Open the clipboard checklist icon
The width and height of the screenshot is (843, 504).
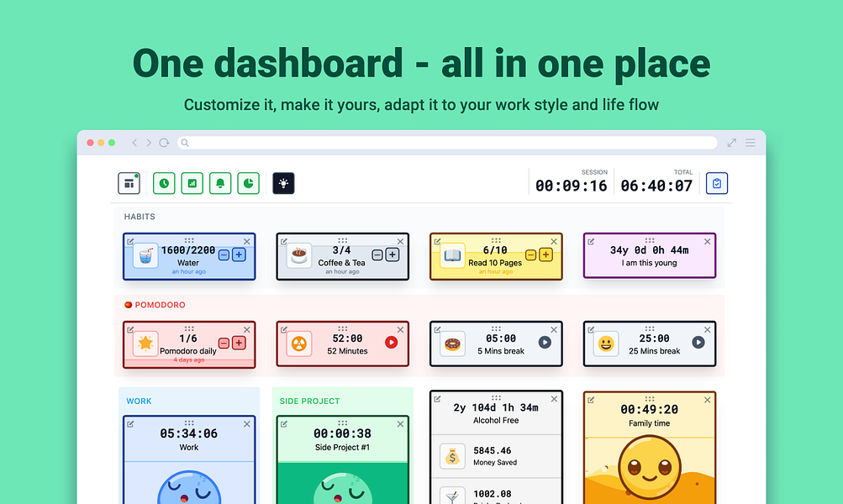tap(717, 183)
